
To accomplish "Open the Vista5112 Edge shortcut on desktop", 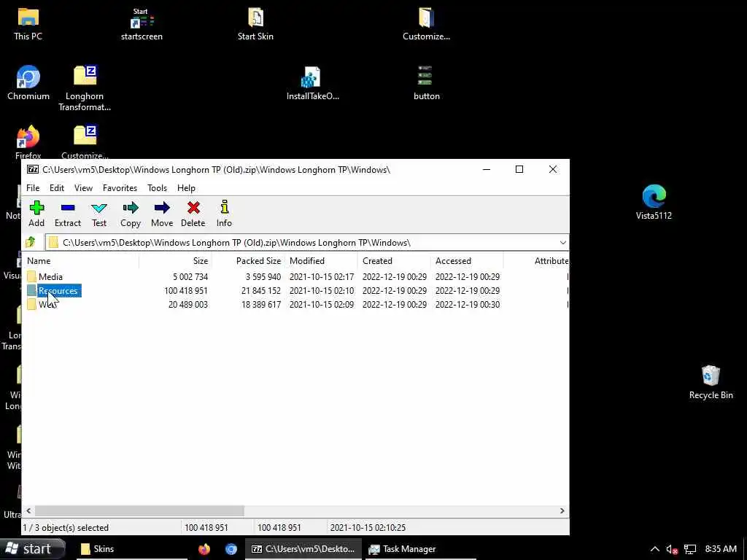I will click(x=654, y=203).
